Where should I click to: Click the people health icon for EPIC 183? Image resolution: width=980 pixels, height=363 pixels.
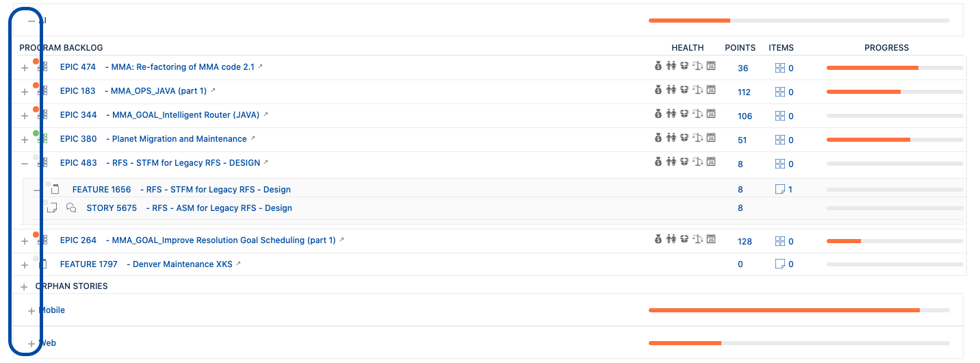point(671,90)
